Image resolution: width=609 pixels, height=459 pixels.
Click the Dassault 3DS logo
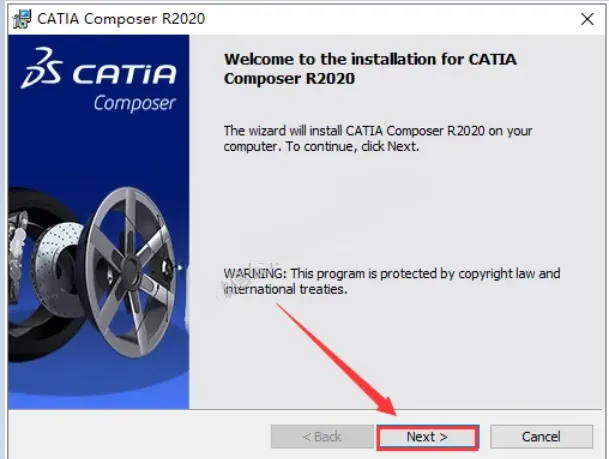42,68
